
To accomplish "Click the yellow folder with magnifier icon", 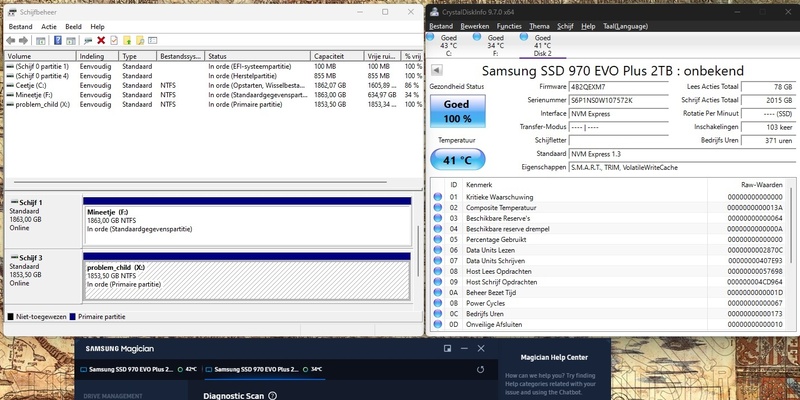I will click(x=140, y=41).
